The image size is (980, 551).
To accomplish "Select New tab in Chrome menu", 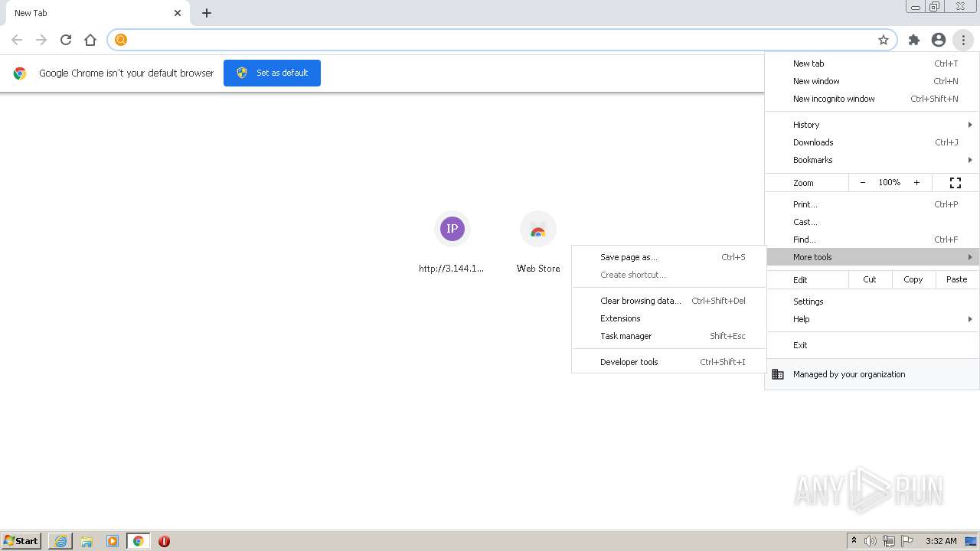I will tap(872, 64).
